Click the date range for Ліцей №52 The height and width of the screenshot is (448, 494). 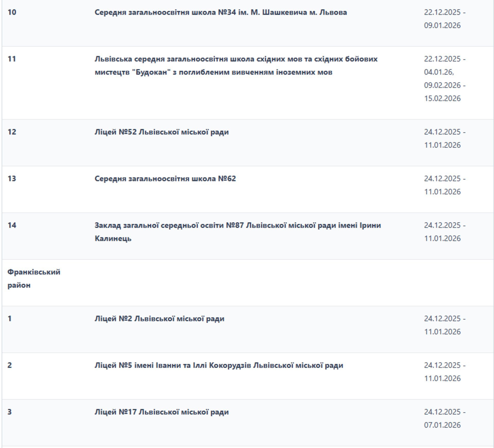pyautogui.click(x=444, y=139)
